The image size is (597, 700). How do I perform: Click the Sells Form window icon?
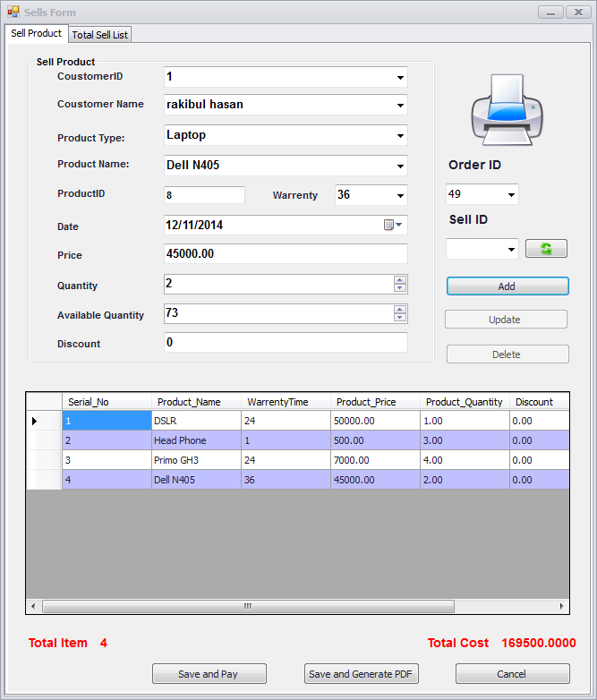pos(13,12)
